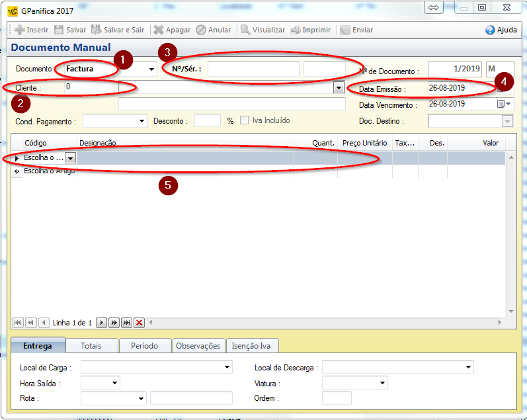This screenshot has width=527, height=420.
Task: Select the Isenção Iva tab
Action: click(252, 346)
